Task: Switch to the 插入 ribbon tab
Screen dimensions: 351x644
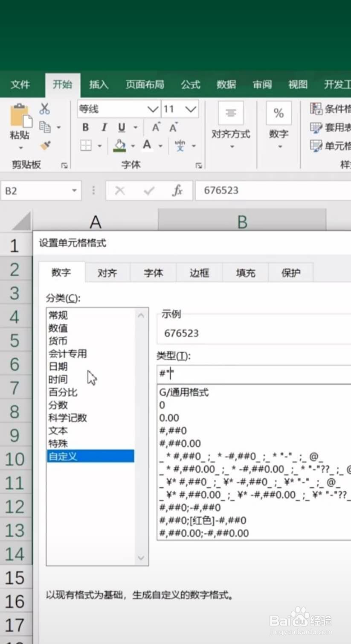Action: (99, 85)
